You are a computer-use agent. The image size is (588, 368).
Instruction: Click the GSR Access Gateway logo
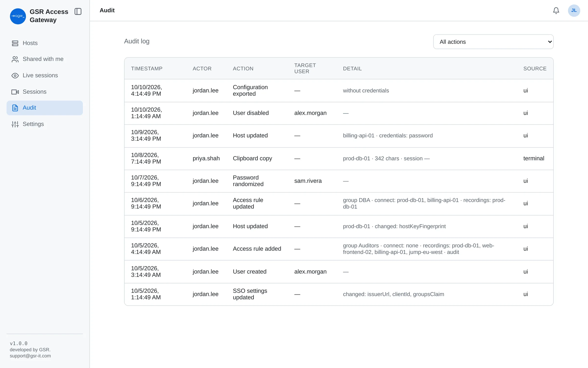[18, 16]
